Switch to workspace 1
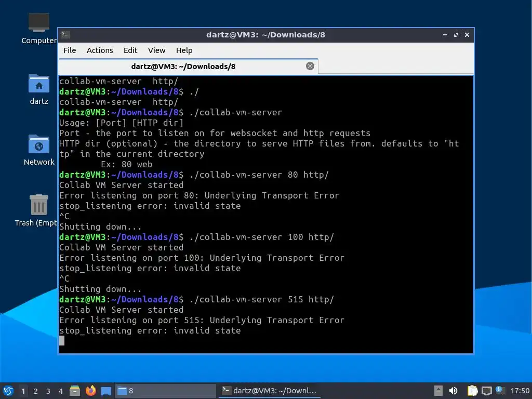The image size is (532, 399). pyautogui.click(x=23, y=391)
